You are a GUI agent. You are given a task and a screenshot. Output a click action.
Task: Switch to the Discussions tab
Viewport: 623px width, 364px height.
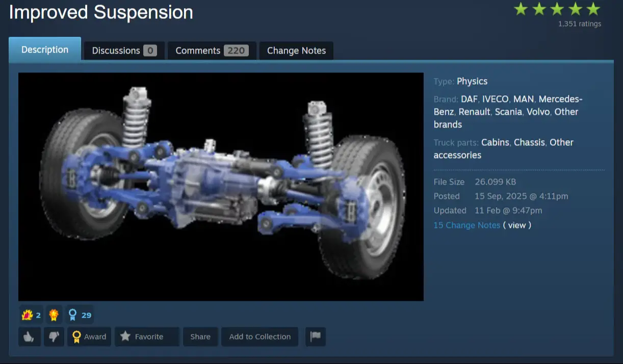(124, 50)
